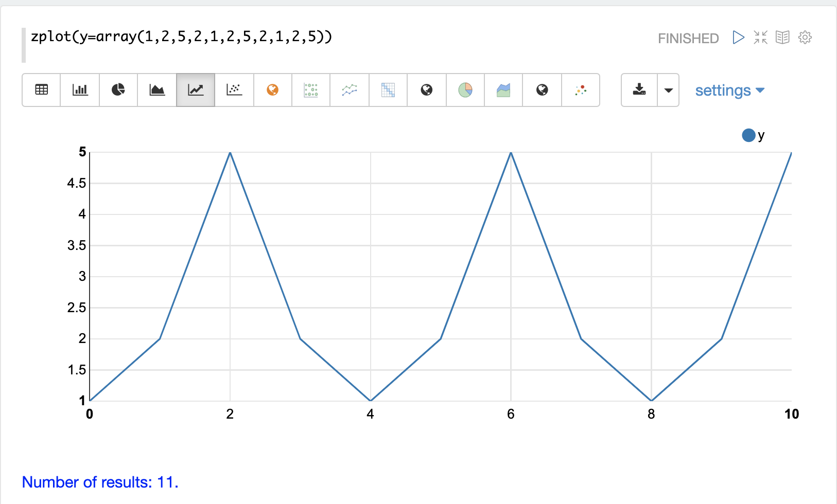837x504 pixels.
Task: Toggle output visibility with book icon
Action: 782,38
